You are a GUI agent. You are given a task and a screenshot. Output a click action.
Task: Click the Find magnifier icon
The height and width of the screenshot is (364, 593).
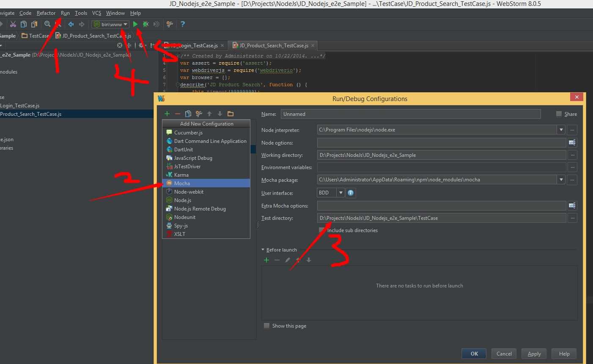point(47,24)
